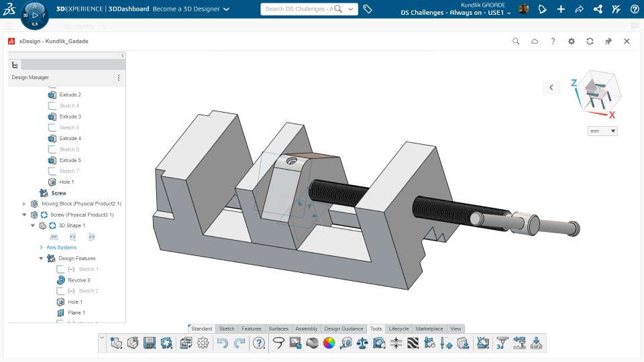This screenshot has height=362, width=644.
Task: Collapse the bottom action bar chevron
Action: tap(102, 337)
